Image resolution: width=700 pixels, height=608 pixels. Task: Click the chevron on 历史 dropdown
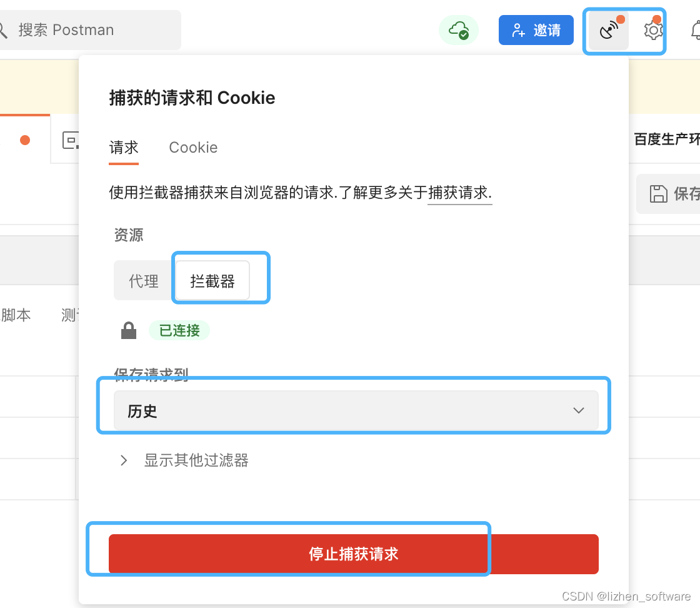(579, 410)
